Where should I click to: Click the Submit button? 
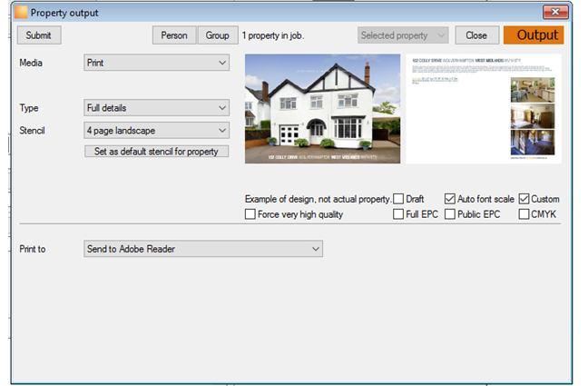pyautogui.click(x=39, y=35)
